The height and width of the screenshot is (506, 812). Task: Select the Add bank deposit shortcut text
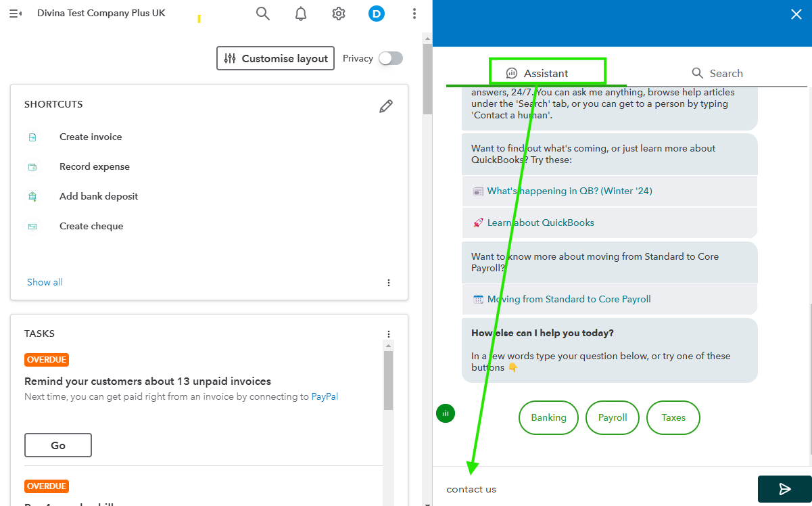pyautogui.click(x=99, y=196)
